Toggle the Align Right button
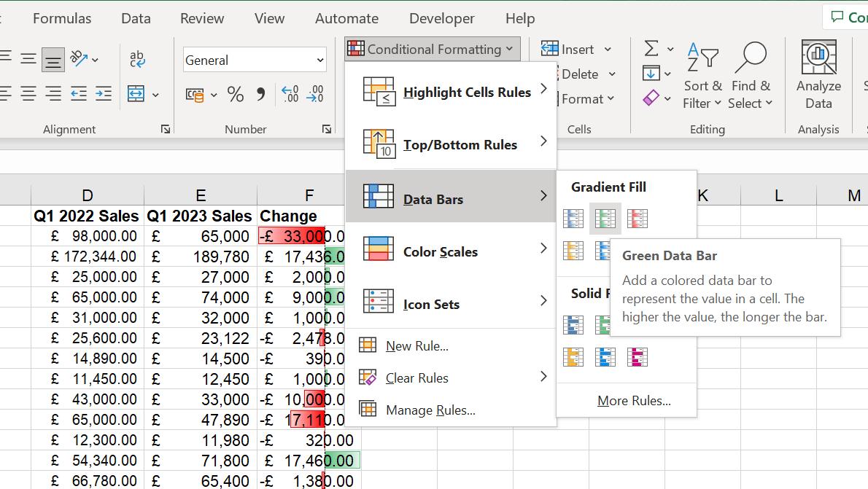868x489 pixels. 53,94
